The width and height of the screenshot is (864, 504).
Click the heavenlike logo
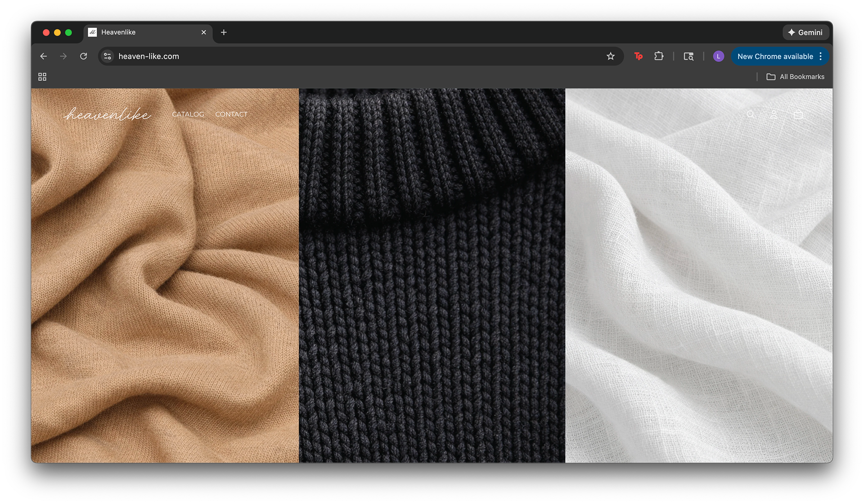click(107, 114)
